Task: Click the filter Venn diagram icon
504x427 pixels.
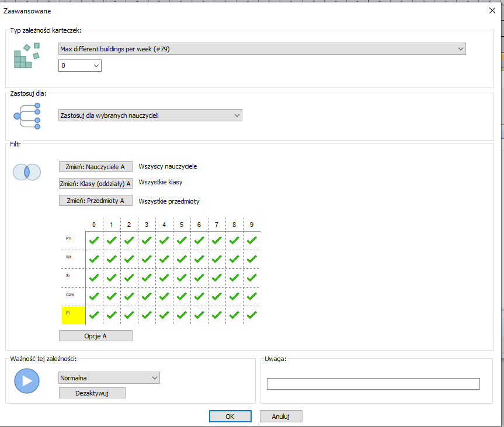Action: 27,172
